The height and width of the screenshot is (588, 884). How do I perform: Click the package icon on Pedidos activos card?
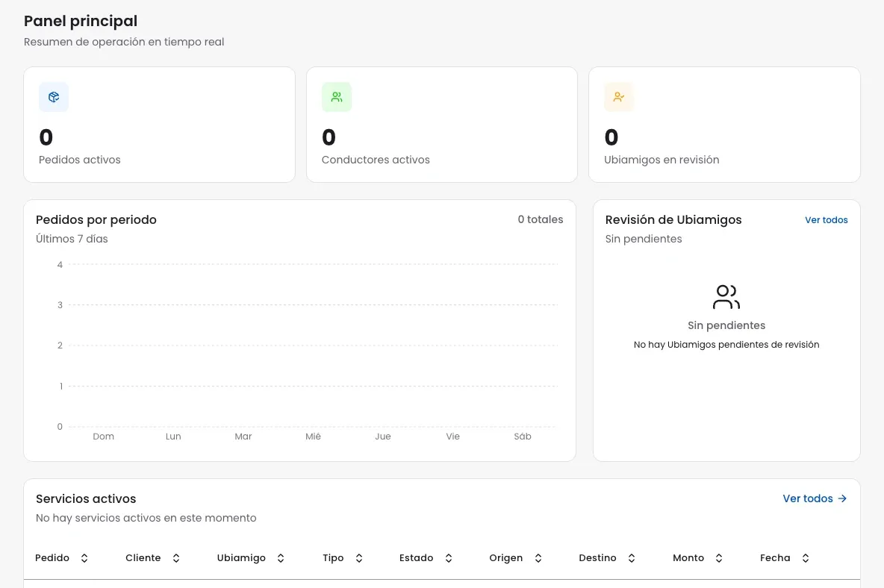[54, 97]
